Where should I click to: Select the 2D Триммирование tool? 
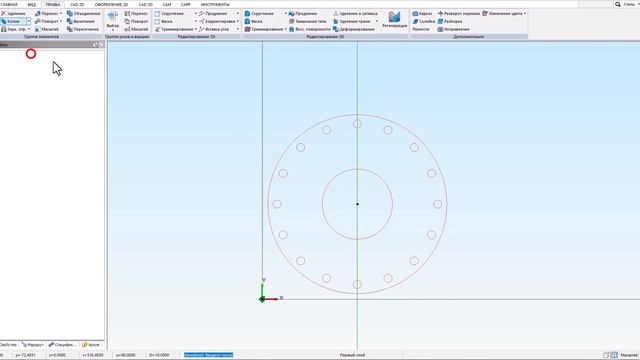pos(173,29)
